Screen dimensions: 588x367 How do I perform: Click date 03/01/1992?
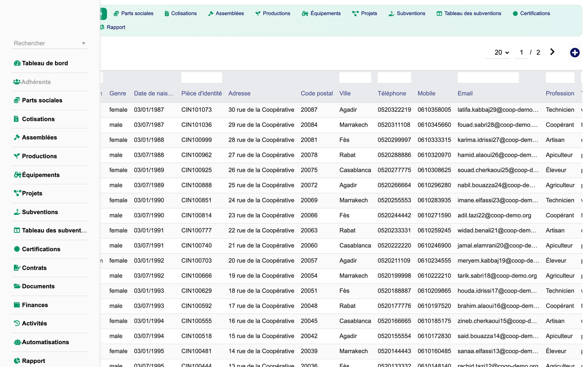pyautogui.click(x=149, y=261)
